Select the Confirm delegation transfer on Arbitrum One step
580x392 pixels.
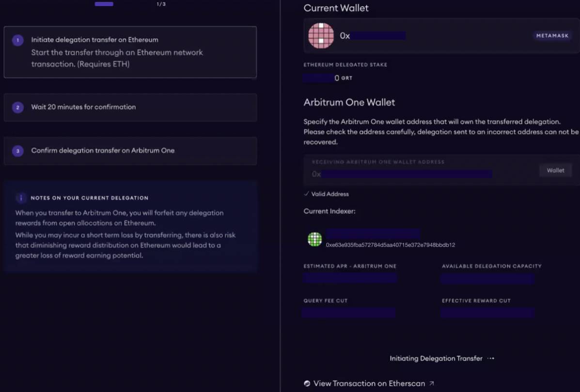130,151
